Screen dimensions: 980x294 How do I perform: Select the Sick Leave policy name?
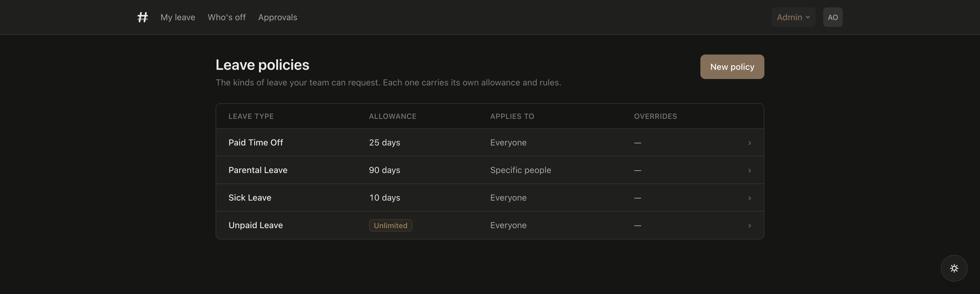(250, 198)
